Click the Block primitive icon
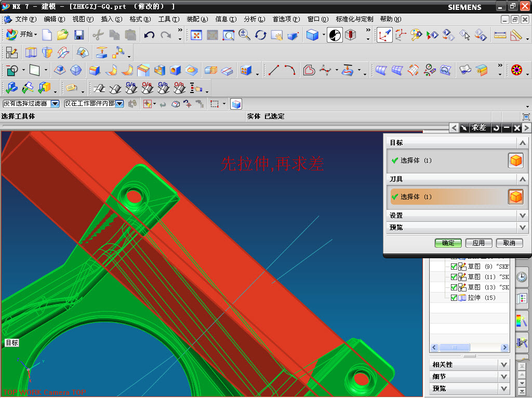The height and width of the screenshot is (398, 532). tap(60, 70)
